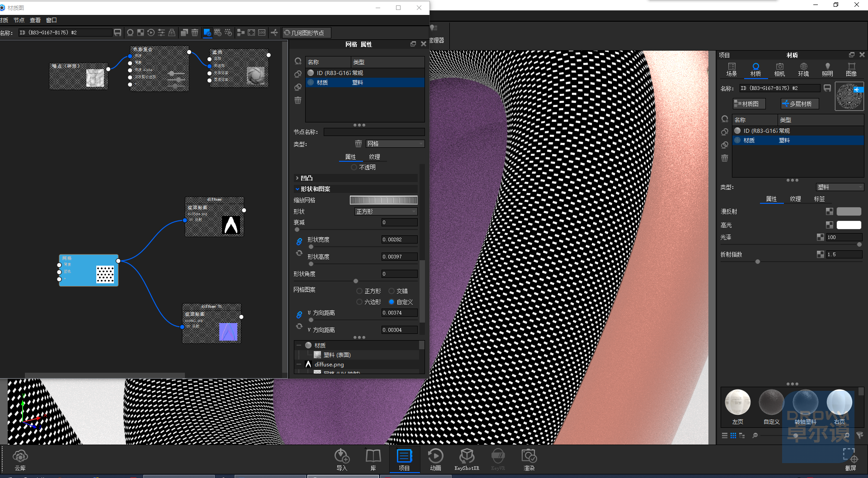
Task: Open the 形状 dropdown showing 正方形
Action: (386, 211)
